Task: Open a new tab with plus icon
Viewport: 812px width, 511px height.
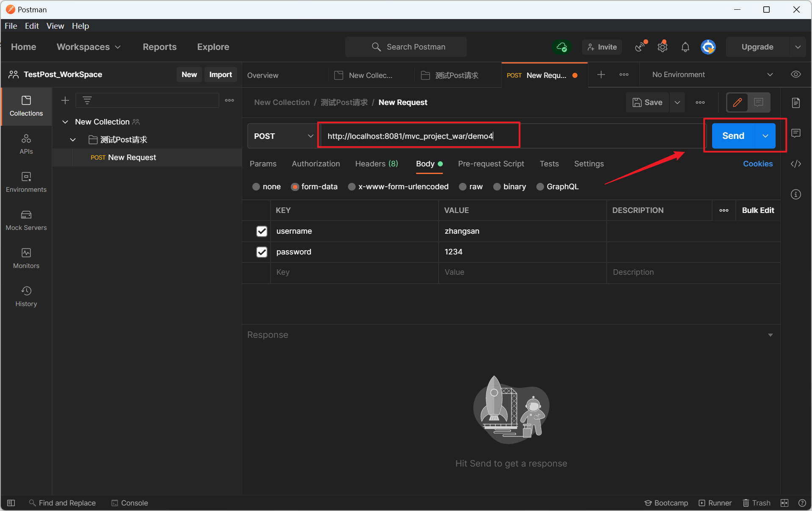Action: click(x=601, y=75)
